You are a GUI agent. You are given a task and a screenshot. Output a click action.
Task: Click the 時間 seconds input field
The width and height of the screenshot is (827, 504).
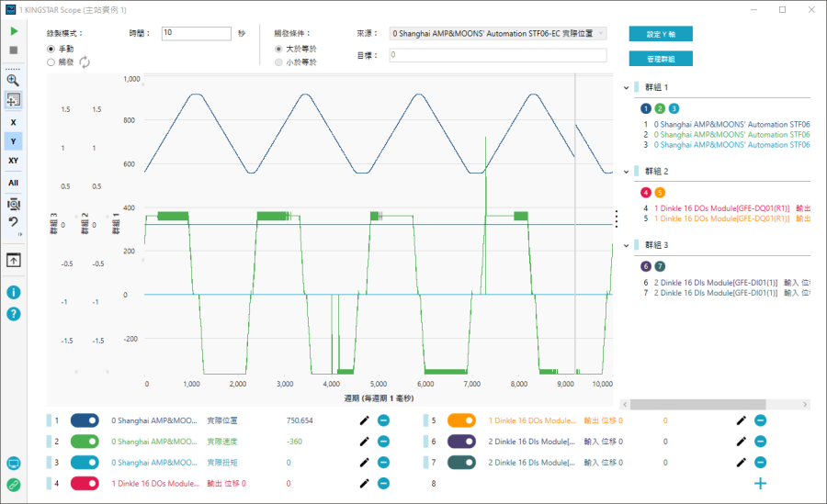[x=196, y=33]
